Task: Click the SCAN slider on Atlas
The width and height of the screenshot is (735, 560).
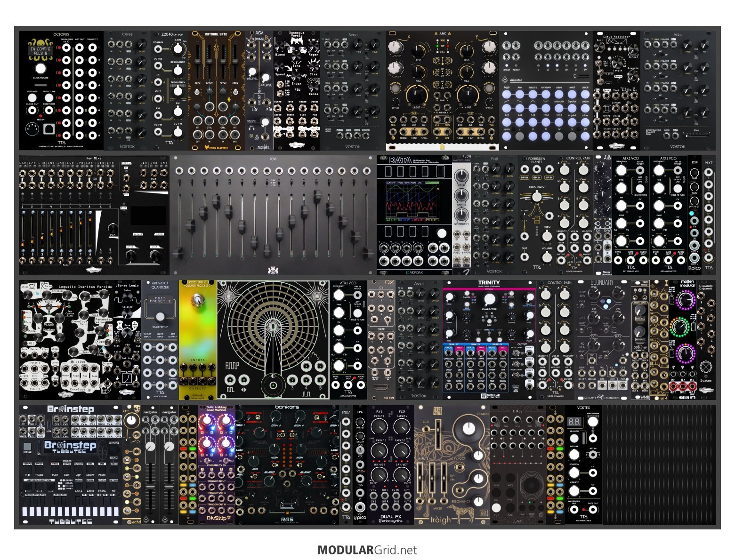Action: [x=697, y=135]
